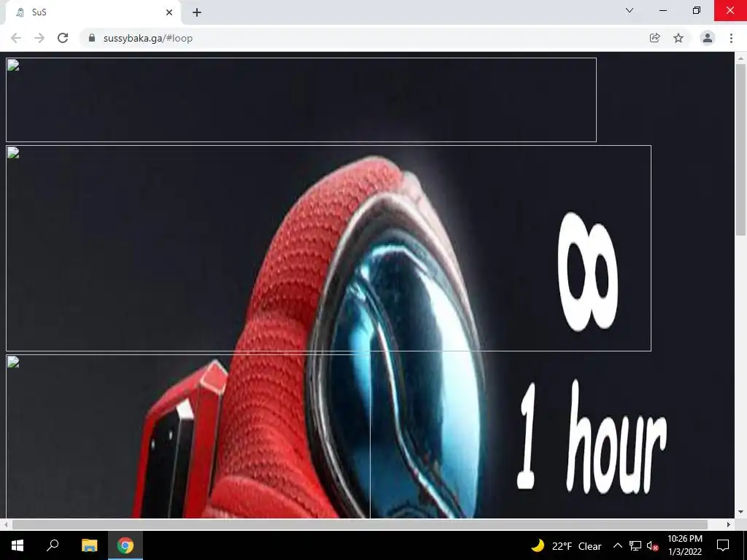Open the network status tray icon
Viewport: 747px width, 560px height.
[635, 545]
